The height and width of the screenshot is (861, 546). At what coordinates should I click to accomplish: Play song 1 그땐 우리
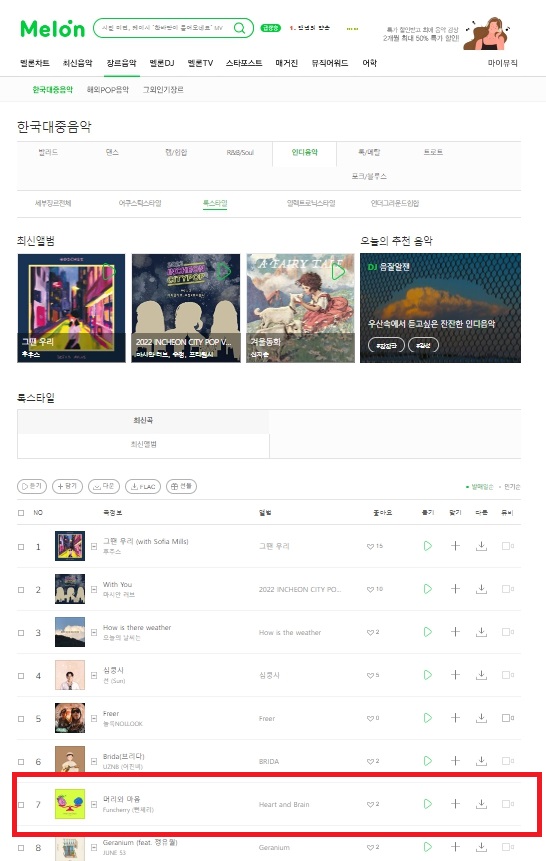pos(427,546)
